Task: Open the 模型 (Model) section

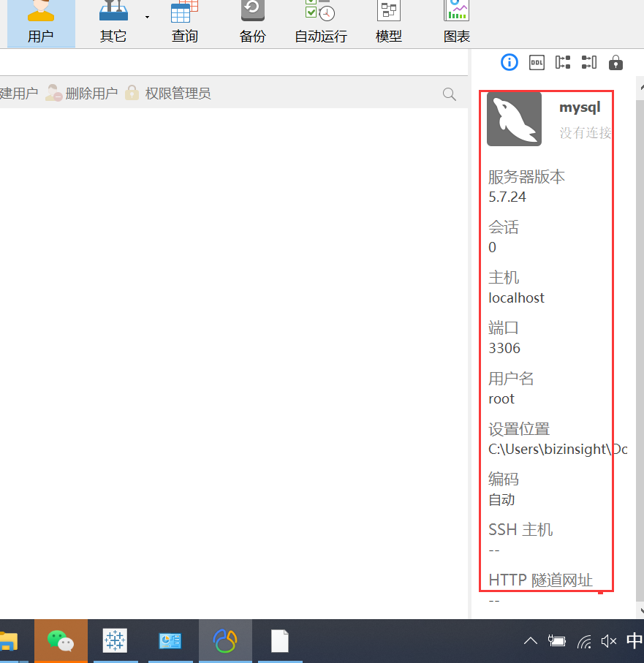Action: [x=389, y=23]
